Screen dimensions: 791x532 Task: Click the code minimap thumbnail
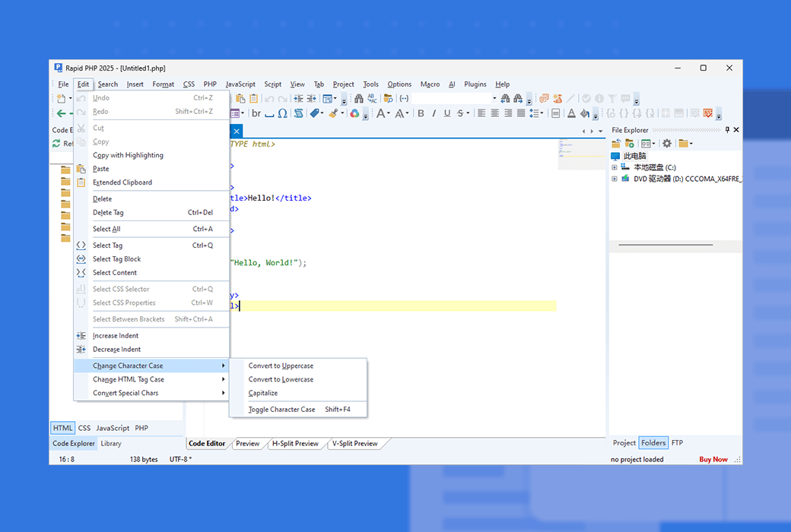point(582,154)
